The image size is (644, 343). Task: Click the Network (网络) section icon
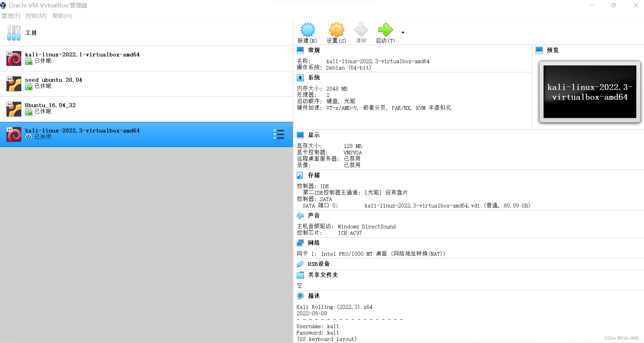[300, 243]
